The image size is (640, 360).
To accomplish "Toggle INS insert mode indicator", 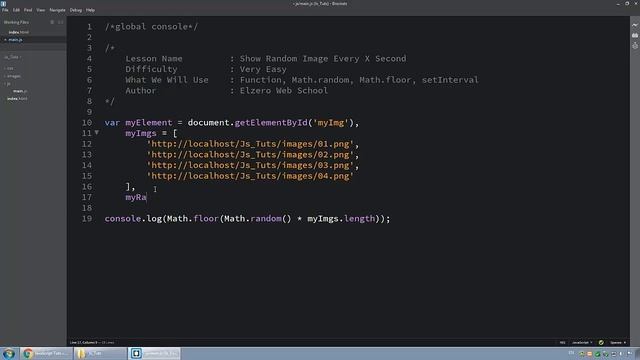I will pyautogui.click(x=562, y=342).
